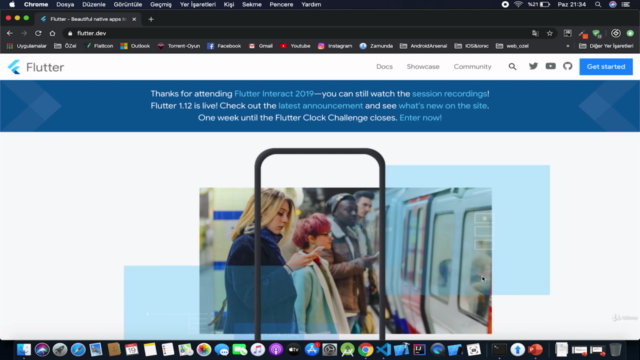Image resolution: width=640 pixels, height=360 pixels.
Task: Open Uygulamalar apps bookmark
Action: coord(27,46)
